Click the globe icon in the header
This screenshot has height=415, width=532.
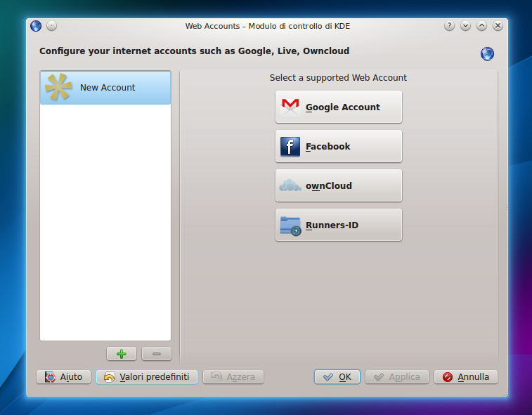[x=487, y=53]
